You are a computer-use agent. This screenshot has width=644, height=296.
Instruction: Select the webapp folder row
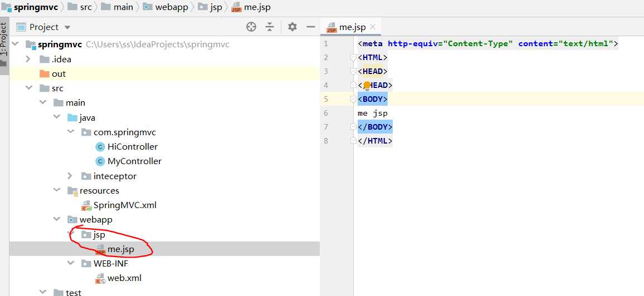click(164, 220)
